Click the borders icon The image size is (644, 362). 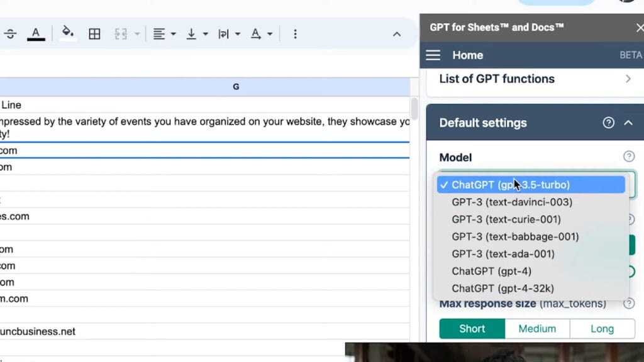click(94, 34)
